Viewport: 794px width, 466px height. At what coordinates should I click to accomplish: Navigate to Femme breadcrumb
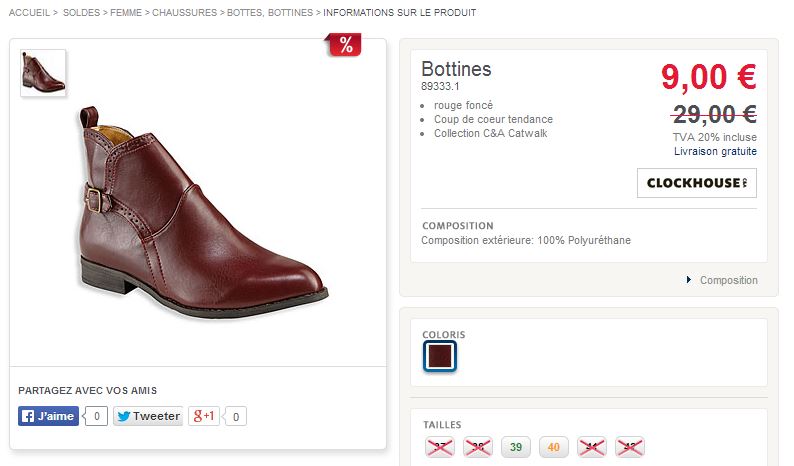(x=128, y=13)
